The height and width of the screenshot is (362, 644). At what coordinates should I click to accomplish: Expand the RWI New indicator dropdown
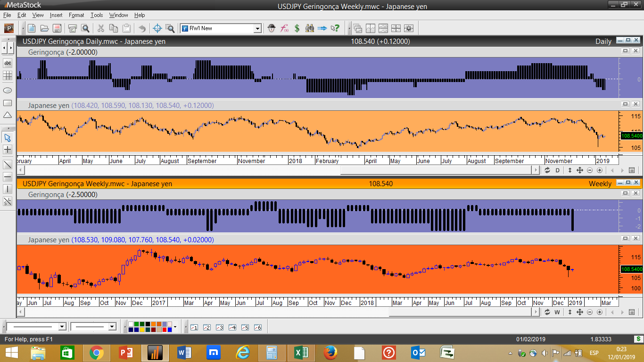[x=257, y=28]
